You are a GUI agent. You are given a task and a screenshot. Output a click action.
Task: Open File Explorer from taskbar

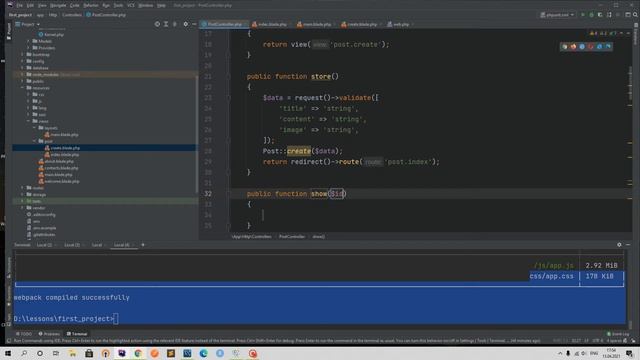[x=72, y=353]
